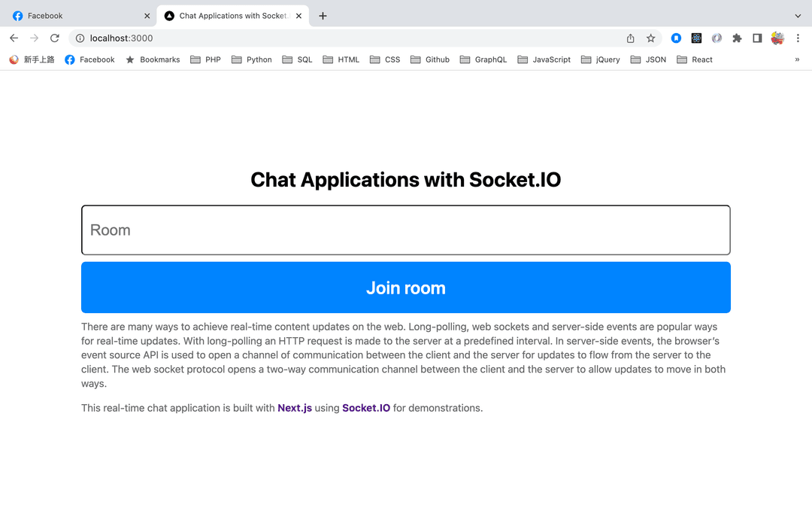
Task: Open the JavaScript bookmarks folder
Action: (x=544, y=59)
